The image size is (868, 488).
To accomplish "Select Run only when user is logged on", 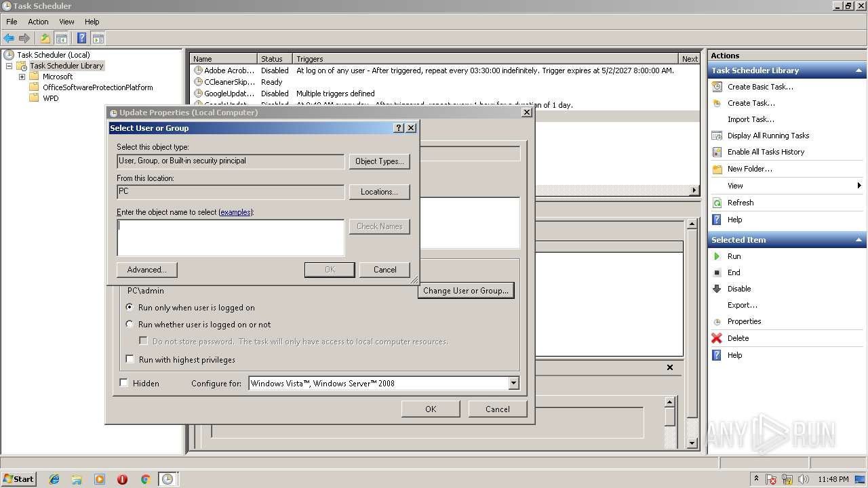I will pyautogui.click(x=130, y=307).
